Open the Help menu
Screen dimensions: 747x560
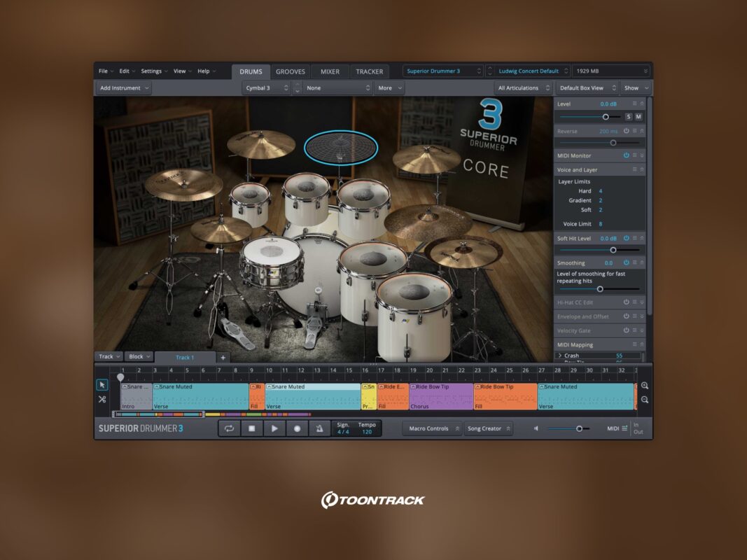click(x=207, y=71)
